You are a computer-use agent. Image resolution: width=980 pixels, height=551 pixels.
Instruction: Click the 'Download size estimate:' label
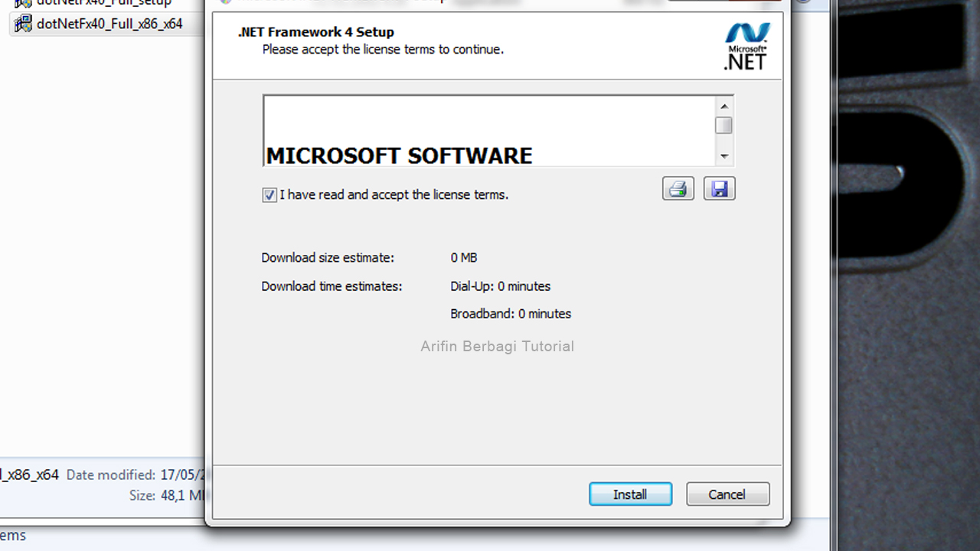coord(328,258)
